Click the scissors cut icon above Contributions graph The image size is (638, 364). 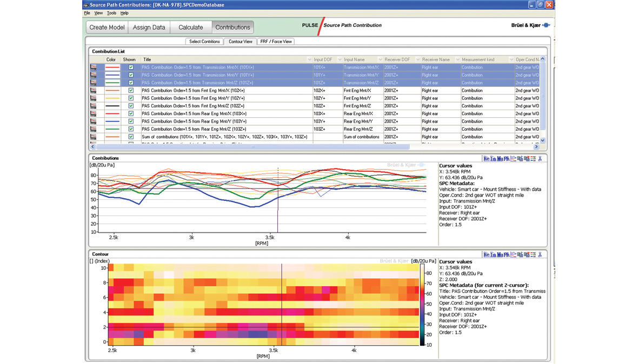(x=539, y=158)
